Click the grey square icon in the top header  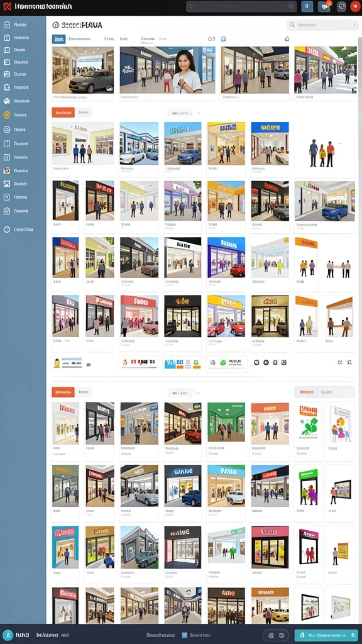[341, 6]
